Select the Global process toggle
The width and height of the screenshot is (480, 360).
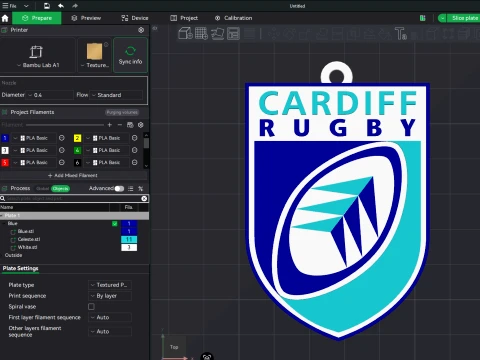coord(43,189)
